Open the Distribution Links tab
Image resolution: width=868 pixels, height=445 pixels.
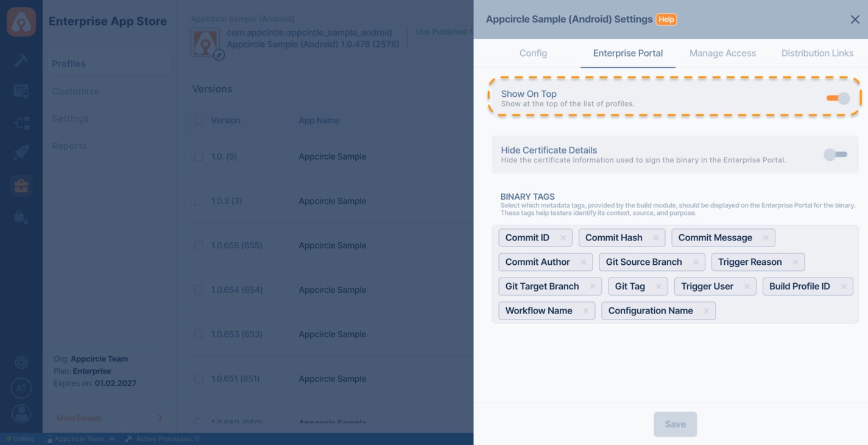[x=817, y=53]
